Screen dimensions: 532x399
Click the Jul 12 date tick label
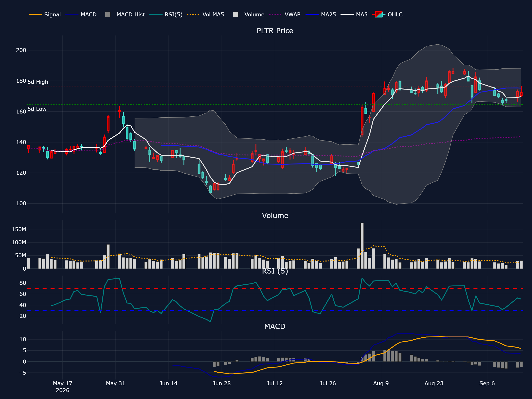point(275,383)
